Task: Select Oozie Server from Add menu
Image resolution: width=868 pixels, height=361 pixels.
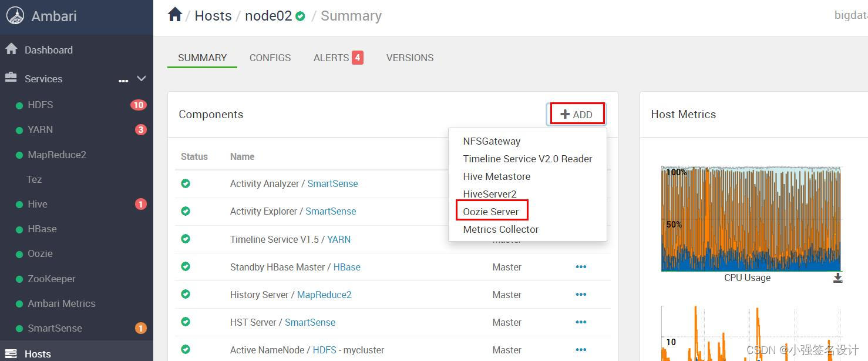Action: (x=491, y=212)
